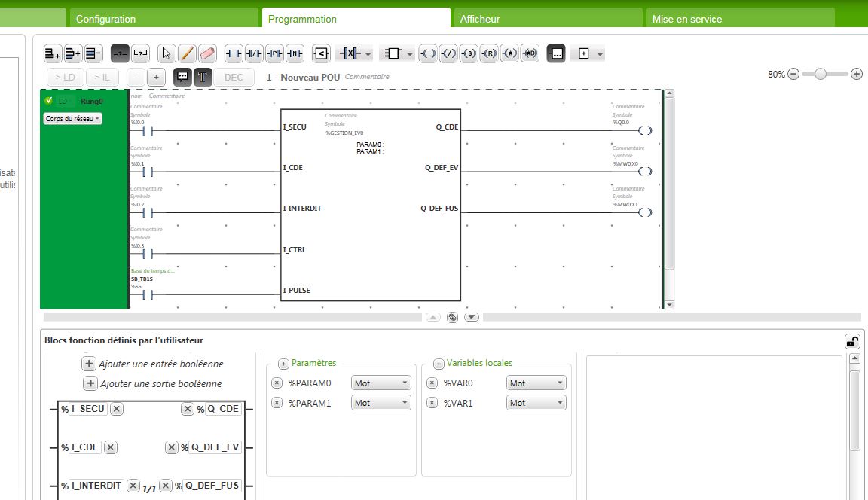Toggle comment display button
The image size is (868, 500).
[182, 77]
